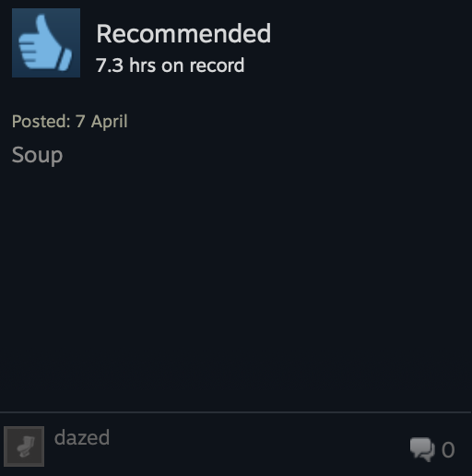Click the front chat bubble in the comments icon
Viewport: 472px width, 476px height.
coord(420,446)
